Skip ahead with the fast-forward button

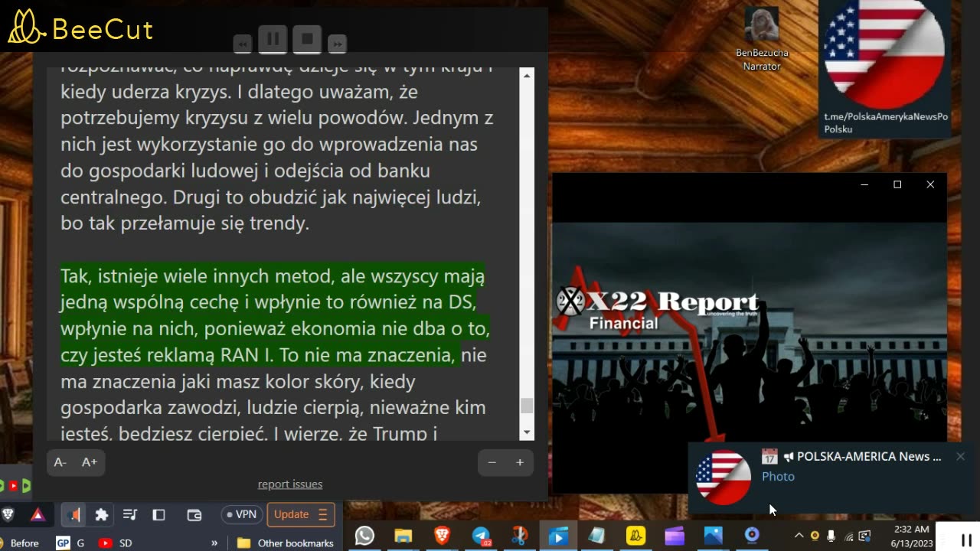pos(337,44)
